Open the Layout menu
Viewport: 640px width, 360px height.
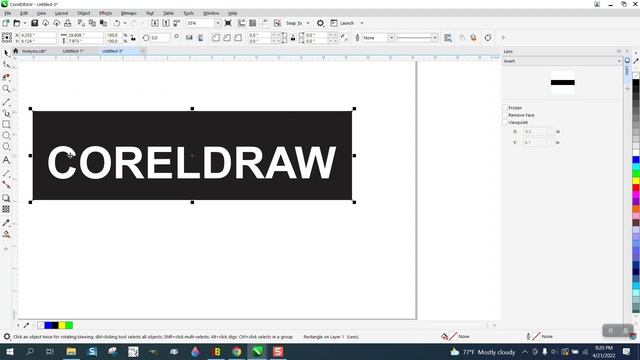tap(61, 13)
